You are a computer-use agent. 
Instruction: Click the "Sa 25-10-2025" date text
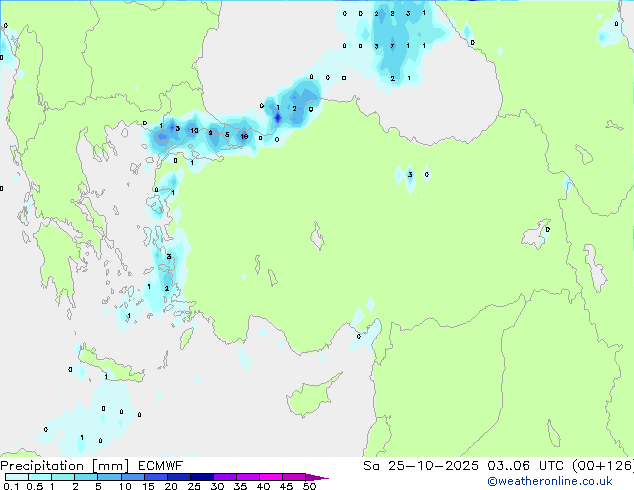pos(421,466)
